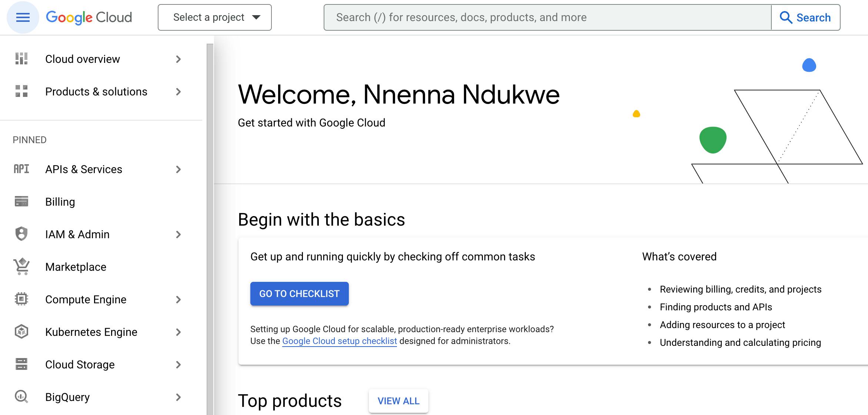This screenshot has height=415, width=868.
Task: Expand the Cloud overview submenu chevron
Action: (178, 59)
